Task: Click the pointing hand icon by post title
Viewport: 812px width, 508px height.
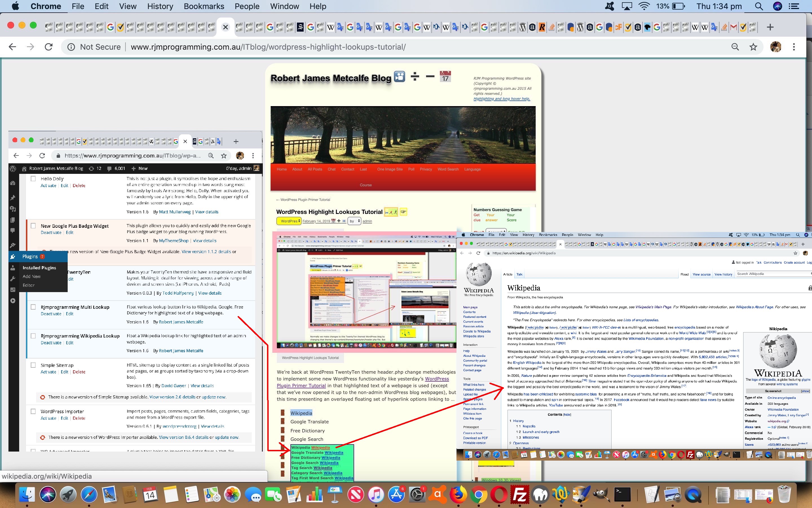Action: [403, 212]
